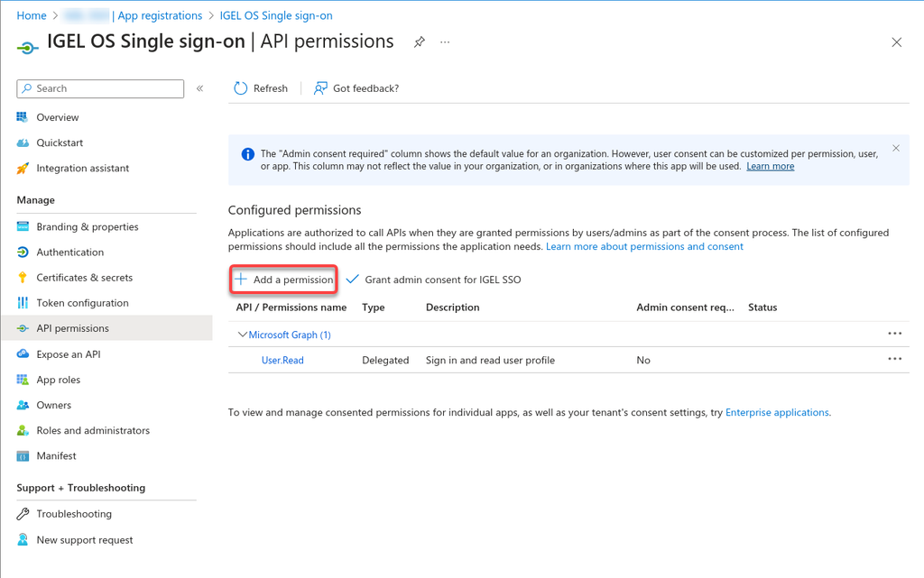
Task: Open the Got feedback icon
Action: click(320, 88)
